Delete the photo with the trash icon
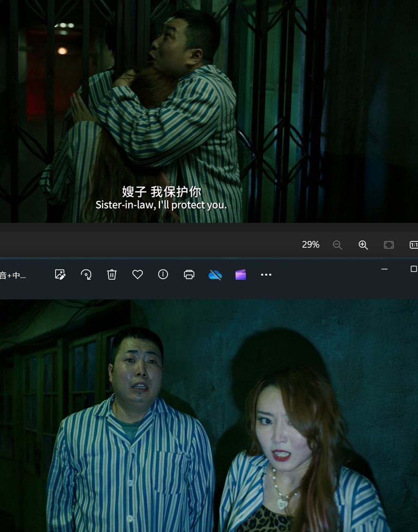The image size is (418, 532). click(x=112, y=275)
